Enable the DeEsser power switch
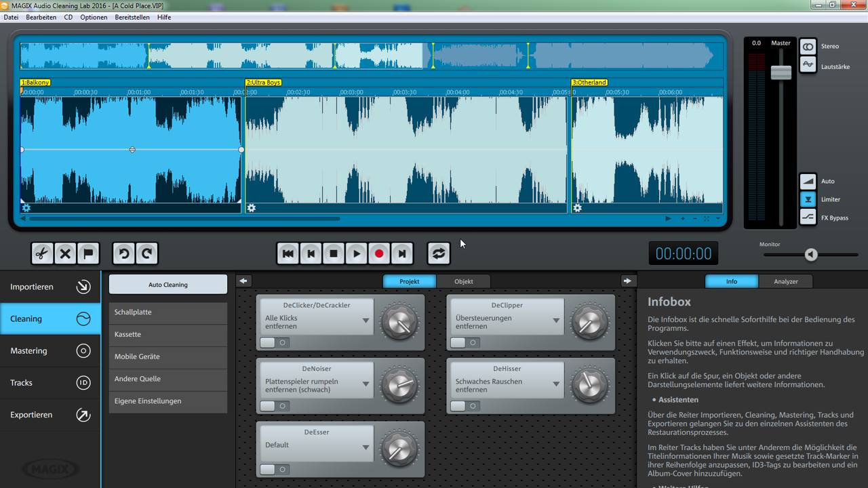868x488 pixels. pos(274,469)
